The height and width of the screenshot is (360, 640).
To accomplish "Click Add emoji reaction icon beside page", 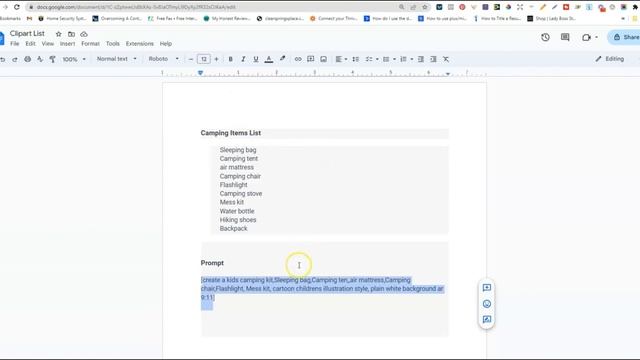I will click(487, 304).
